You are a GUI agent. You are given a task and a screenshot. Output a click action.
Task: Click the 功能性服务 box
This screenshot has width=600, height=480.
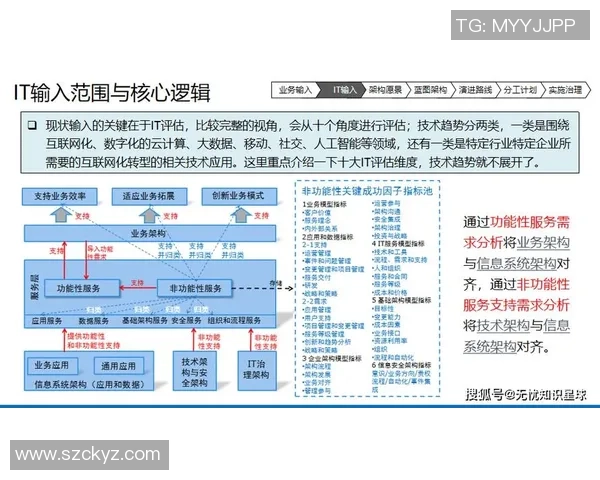pos(82,288)
